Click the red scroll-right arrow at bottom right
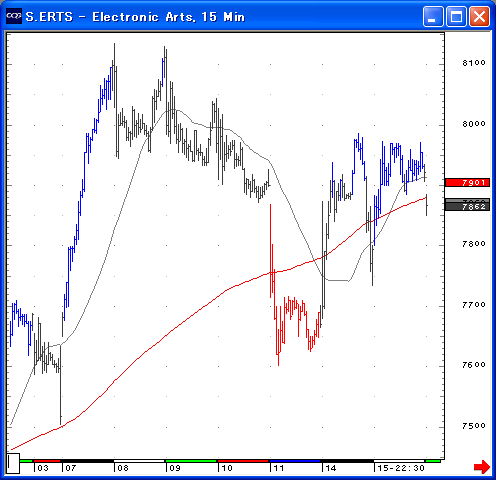Viewport: 496px width, 480px height. (482, 466)
